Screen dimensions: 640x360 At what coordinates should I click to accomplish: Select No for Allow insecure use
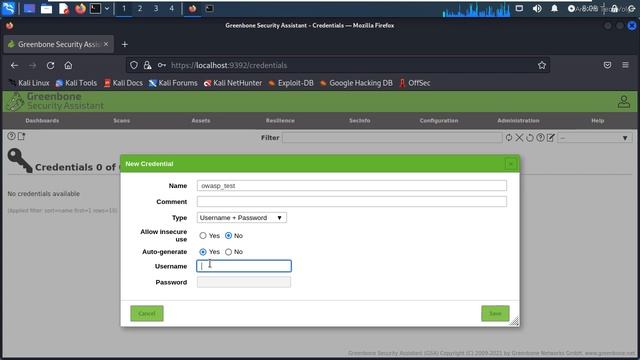pyautogui.click(x=229, y=236)
